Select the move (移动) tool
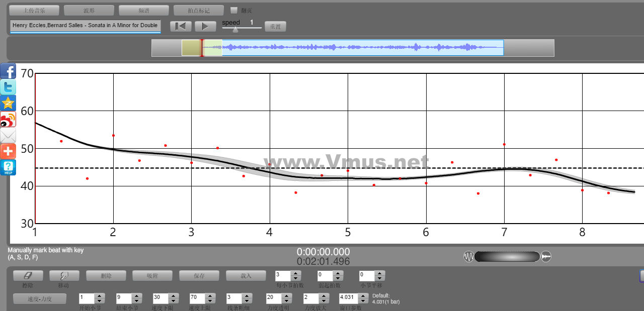The image size is (644, 311). 64,276
